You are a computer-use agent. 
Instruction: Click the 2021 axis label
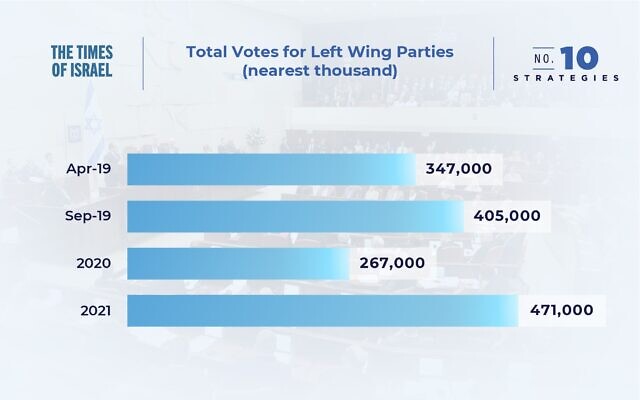[x=96, y=311]
